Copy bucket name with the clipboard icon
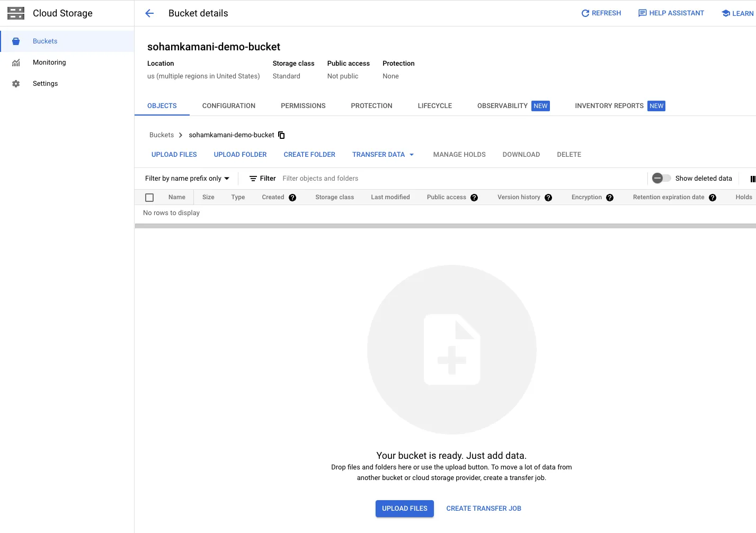 [x=281, y=135]
